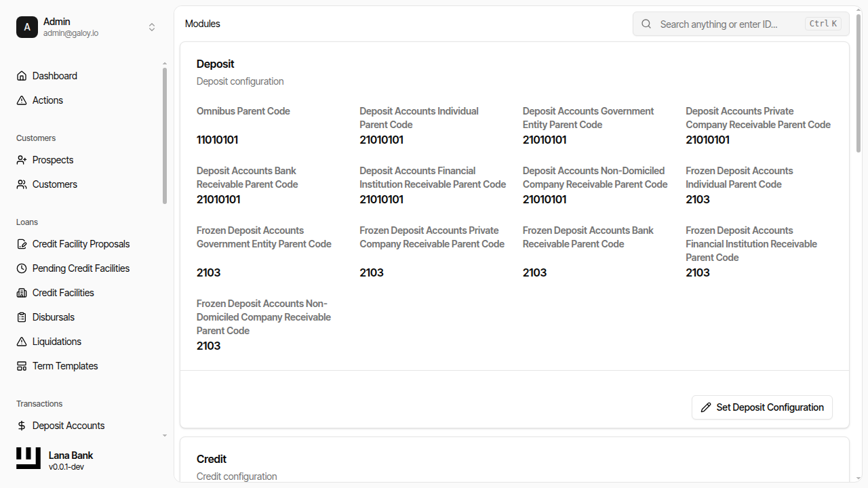Select the Dashboard icon in the sidebar
The width and height of the screenshot is (868, 488).
click(x=21, y=75)
